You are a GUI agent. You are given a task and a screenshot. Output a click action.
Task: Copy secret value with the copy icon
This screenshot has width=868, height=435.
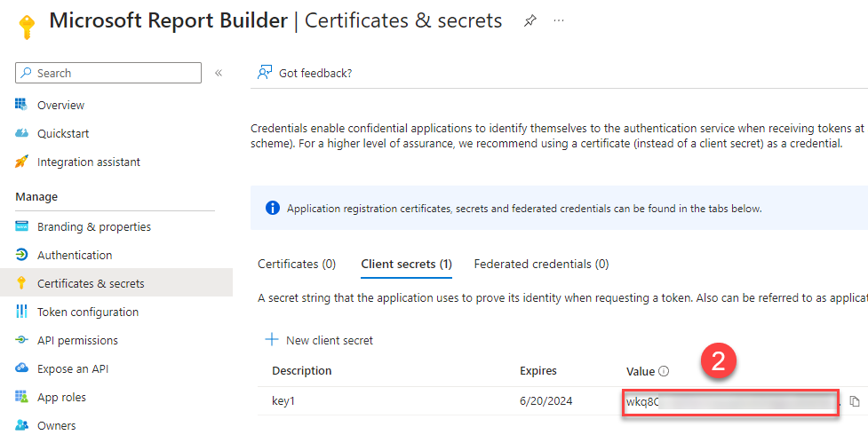(x=854, y=401)
